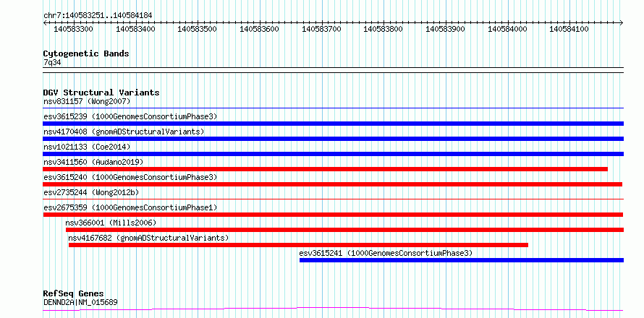Select the nsv4167682 red variant bar

tap(298, 245)
